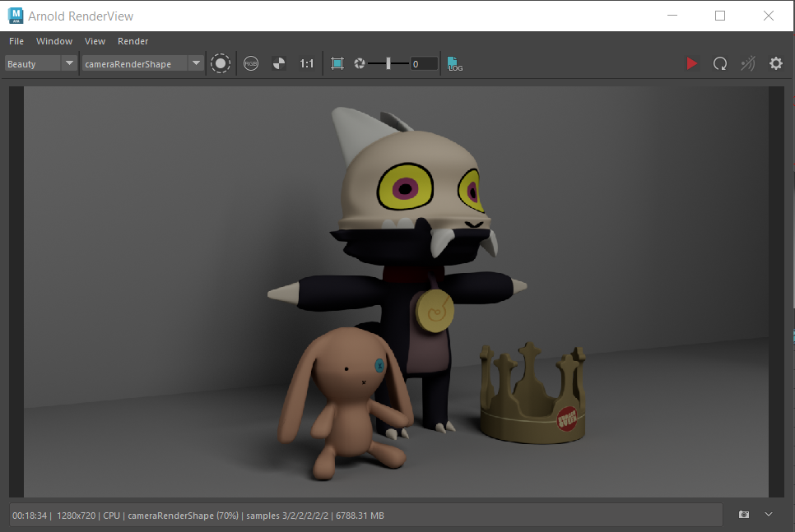Start a render with the red play icon
The height and width of the screenshot is (532, 795).
691,63
